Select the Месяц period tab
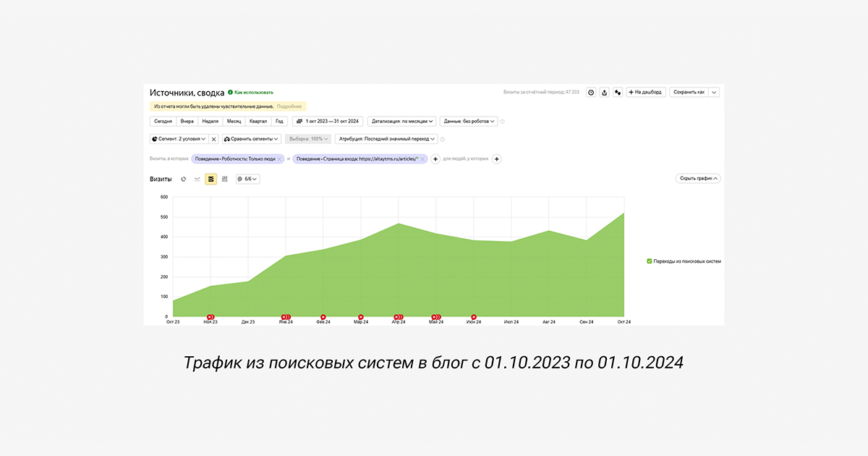 pos(234,122)
